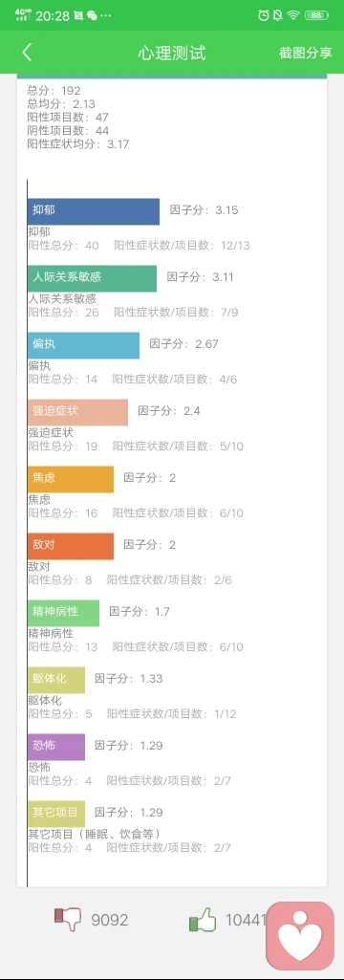Select the green 人际关系敏感 bar
Viewport: 344px width, 980px height.
pyautogui.click(x=92, y=278)
